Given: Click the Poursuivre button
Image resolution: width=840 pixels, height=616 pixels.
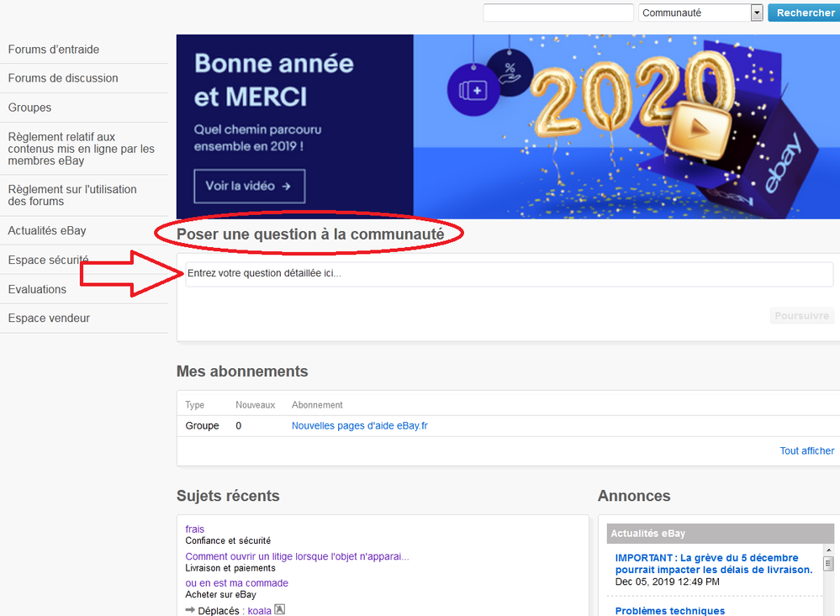Looking at the screenshot, I should coord(801,316).
